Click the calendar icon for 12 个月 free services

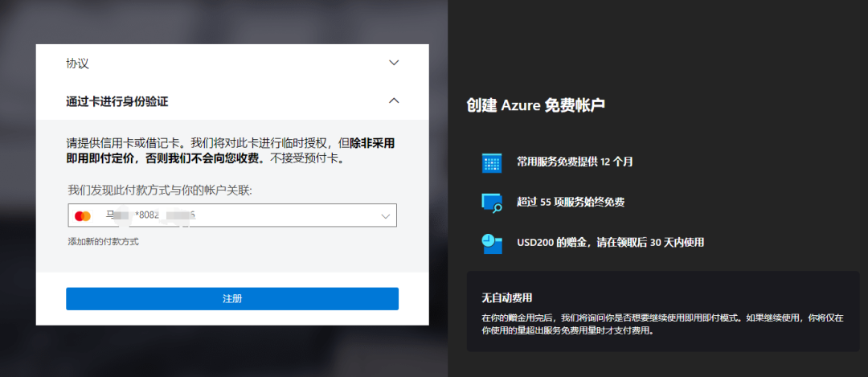[x=492, y=162]
